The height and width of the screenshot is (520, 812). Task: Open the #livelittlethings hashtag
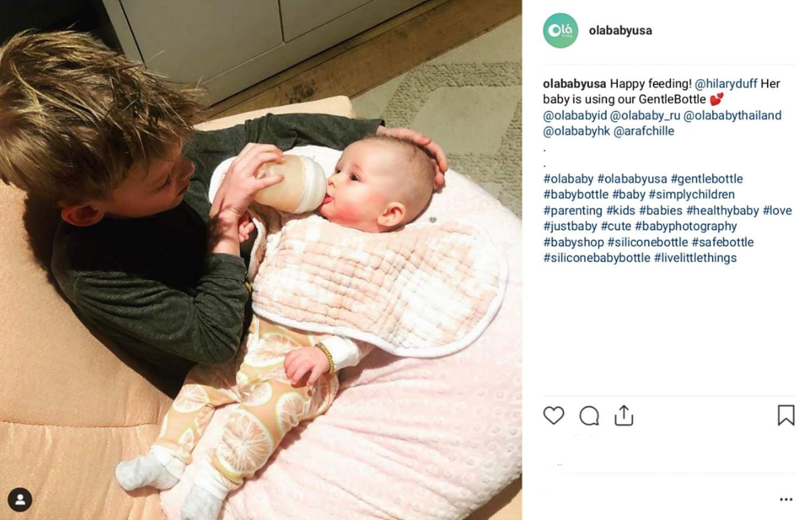(695, 258)
